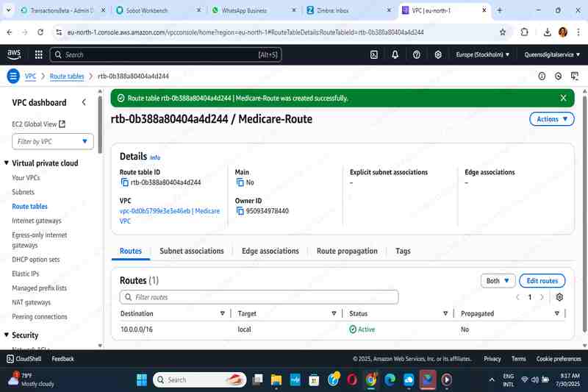Open CloudShell from the footer
This screenshot has width=588, height=392.
pos(24,359)
